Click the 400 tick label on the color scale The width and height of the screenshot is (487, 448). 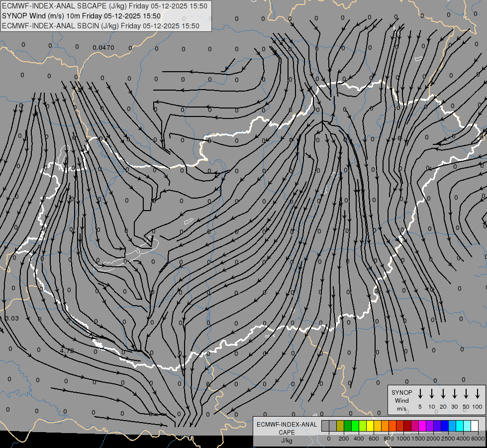pos(359,439)
